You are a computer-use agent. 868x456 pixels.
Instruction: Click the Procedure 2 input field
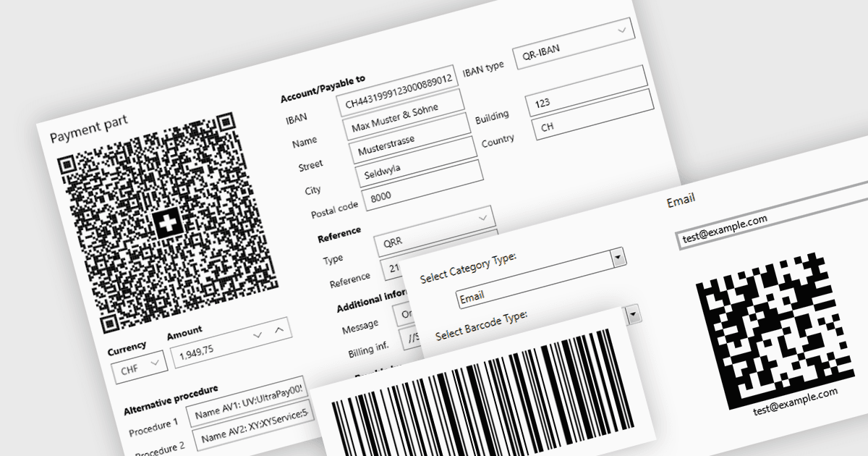click(x=255, y=424)
